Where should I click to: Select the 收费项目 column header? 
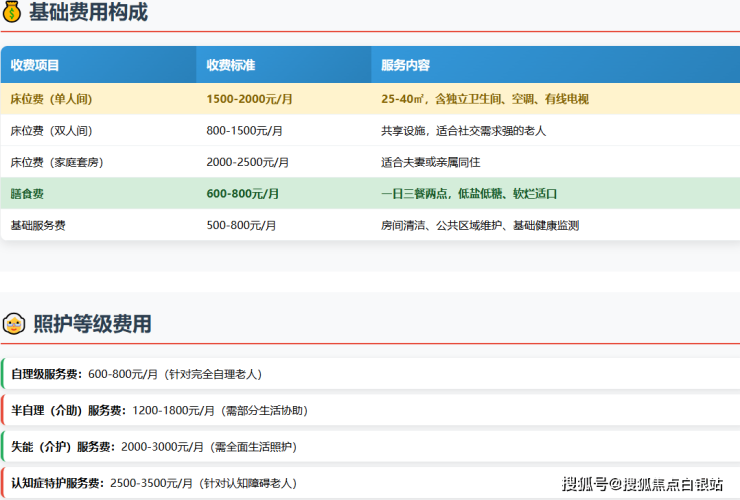click(x=35, y=65)
